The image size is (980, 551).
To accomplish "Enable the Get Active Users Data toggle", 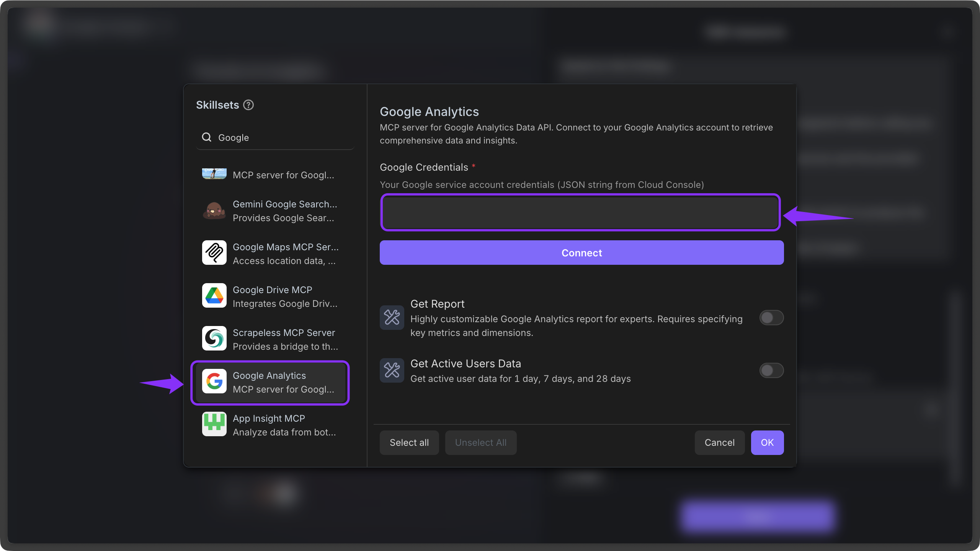I will tap(771, 370).
